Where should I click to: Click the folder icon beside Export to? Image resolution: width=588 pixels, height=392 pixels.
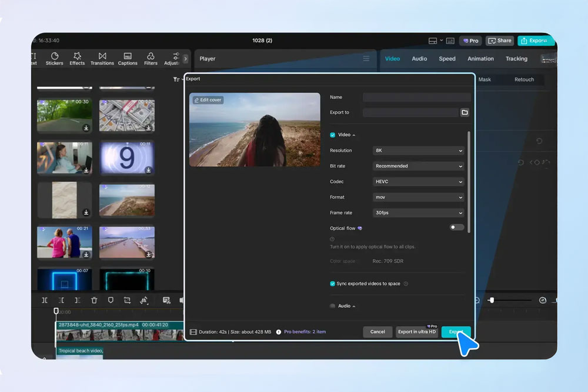point(465,112)
